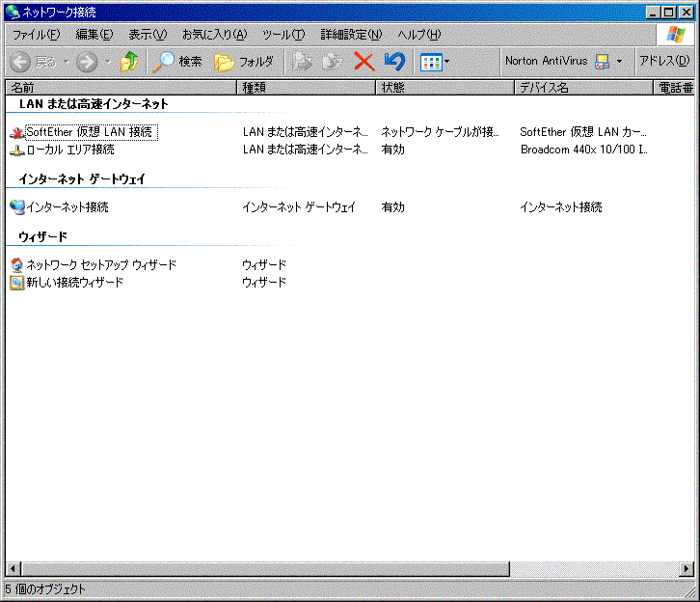Click the デバイス名 column header
This screenshot has height=602, width=700.
click(582, 88)
